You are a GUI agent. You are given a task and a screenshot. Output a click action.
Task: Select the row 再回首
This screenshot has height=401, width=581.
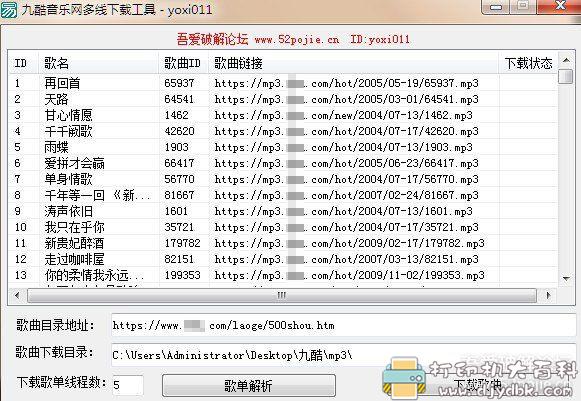(x=62, y=83)
